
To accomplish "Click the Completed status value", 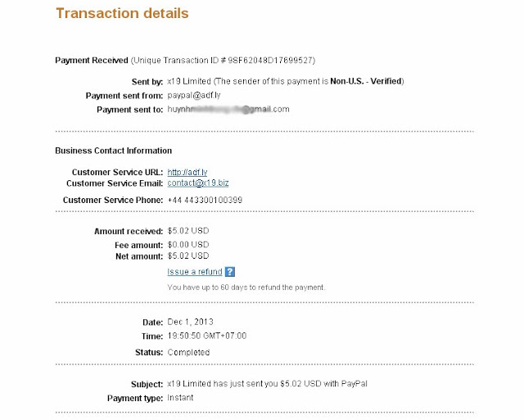I will (x=188, y=352).
